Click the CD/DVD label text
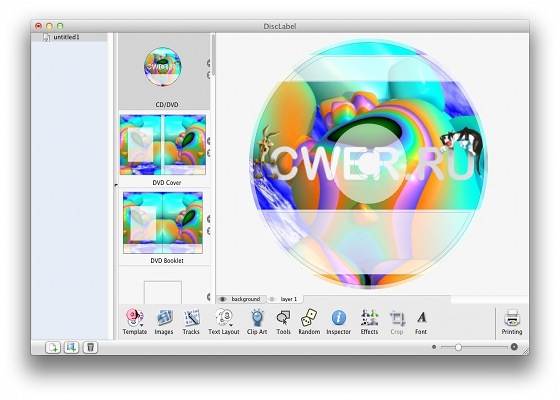 [167, 105]
